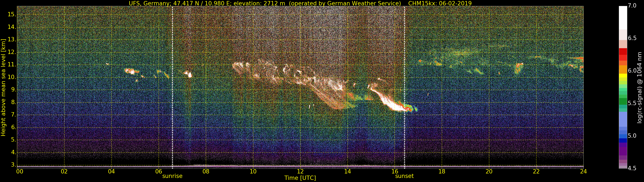Click the 'Height above mean sea level [km]' axis label
644x182 pixels.
click(x=3, y=87)
